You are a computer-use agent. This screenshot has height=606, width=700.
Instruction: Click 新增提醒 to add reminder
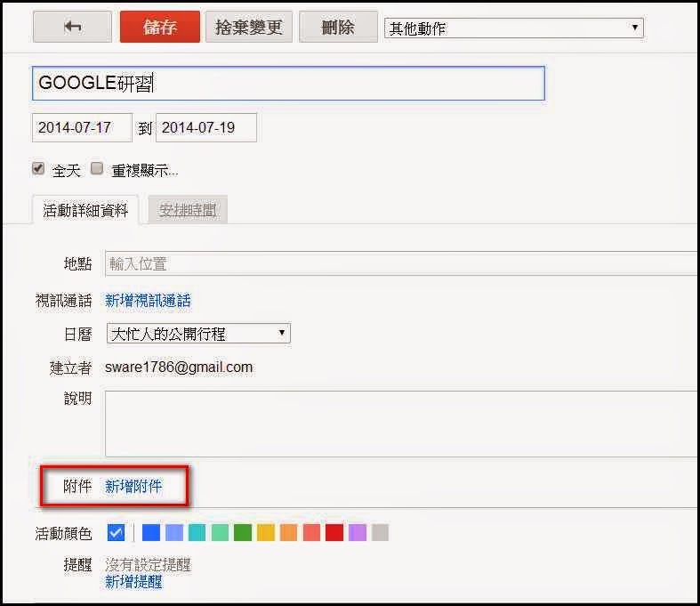(x=133, y=582)
